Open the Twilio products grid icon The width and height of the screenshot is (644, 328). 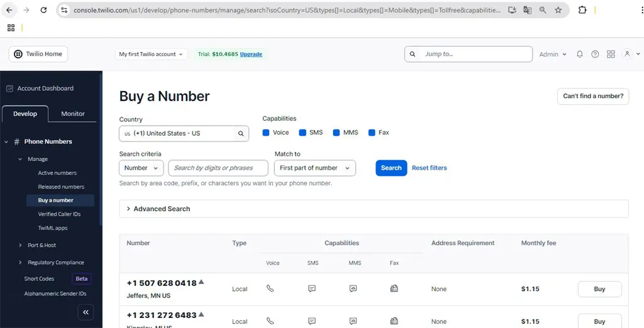tap(611, 54)
